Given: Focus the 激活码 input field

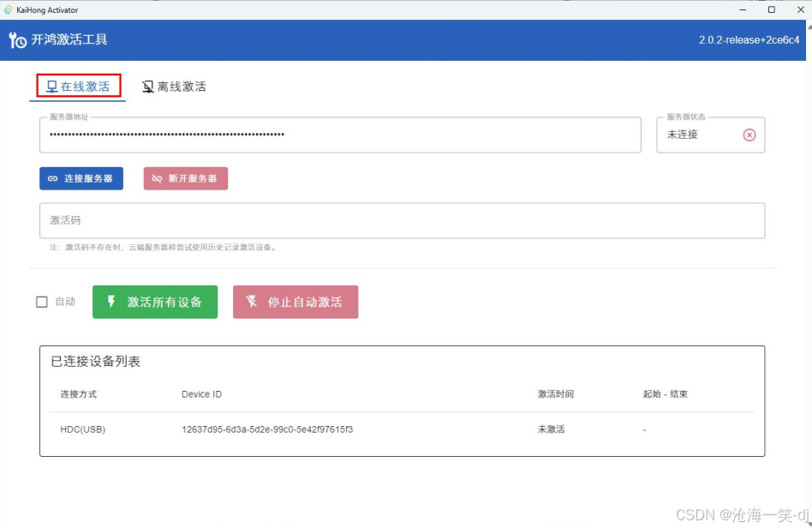Looking at the screenshot, I should pos(402,220).
